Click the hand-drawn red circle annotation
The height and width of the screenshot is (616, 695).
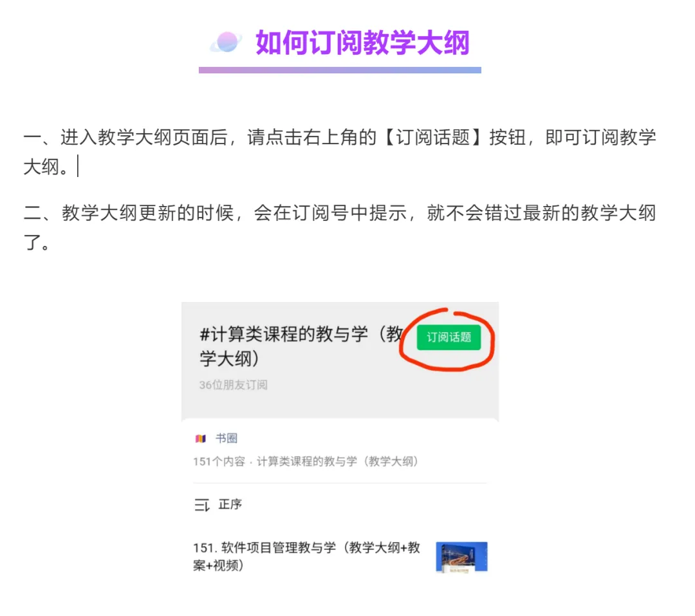pyautogui.click(x=447, y=340)
